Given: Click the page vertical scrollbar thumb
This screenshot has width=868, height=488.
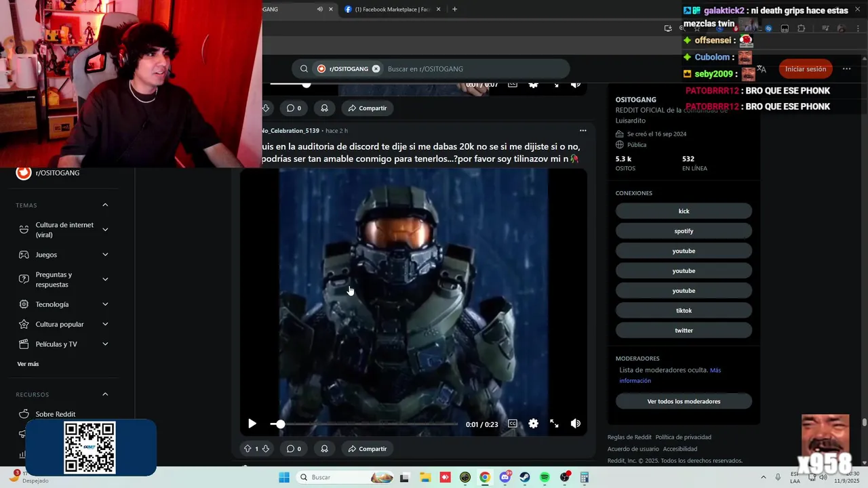Looking at the screenshot, I should 864,422.
